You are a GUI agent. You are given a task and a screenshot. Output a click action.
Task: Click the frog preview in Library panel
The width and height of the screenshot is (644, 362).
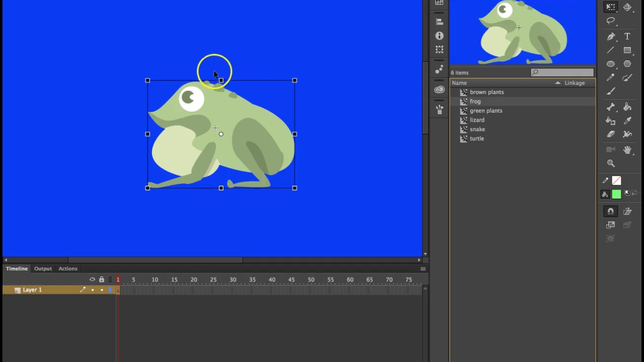point(523,32)
